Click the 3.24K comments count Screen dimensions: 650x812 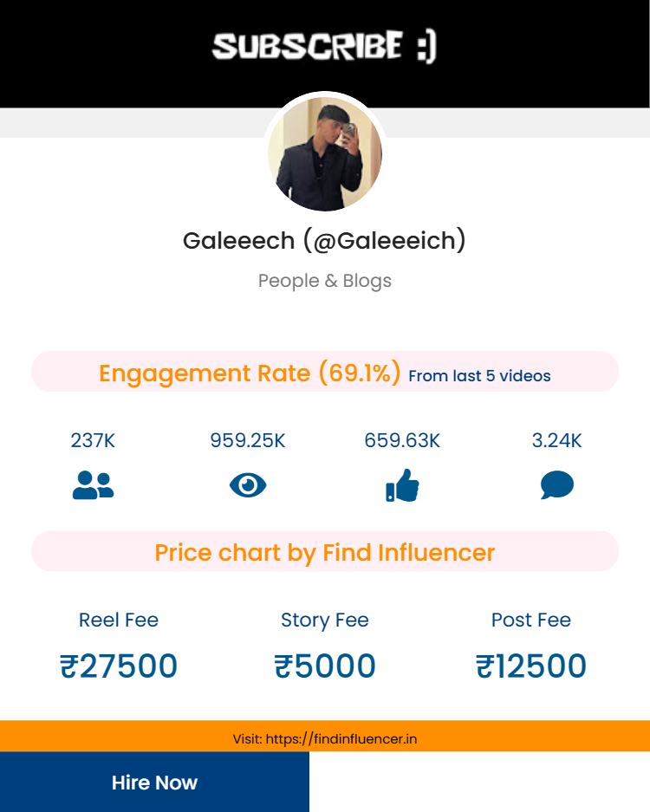click(x=556, y=440)
